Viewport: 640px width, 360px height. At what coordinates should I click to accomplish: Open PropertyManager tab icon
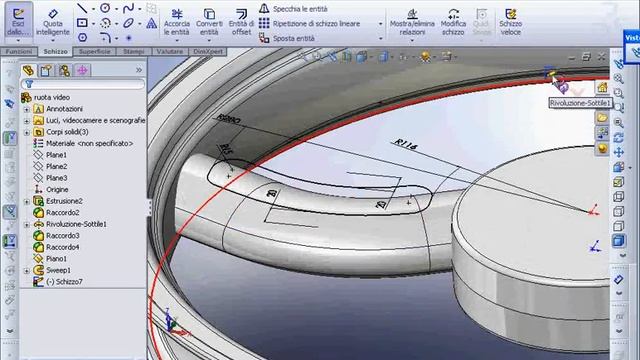point(46,71)
